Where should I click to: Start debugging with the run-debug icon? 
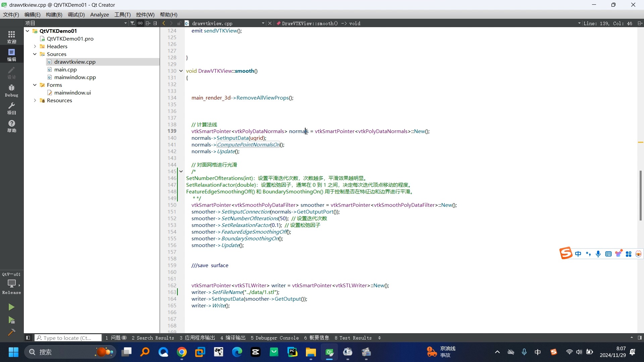11,320
